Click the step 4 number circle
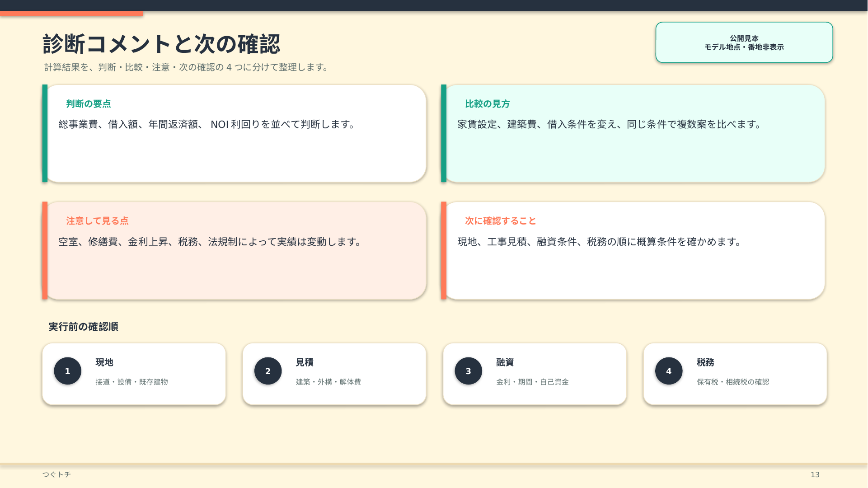Screen dimensions: 868x488 669,371
